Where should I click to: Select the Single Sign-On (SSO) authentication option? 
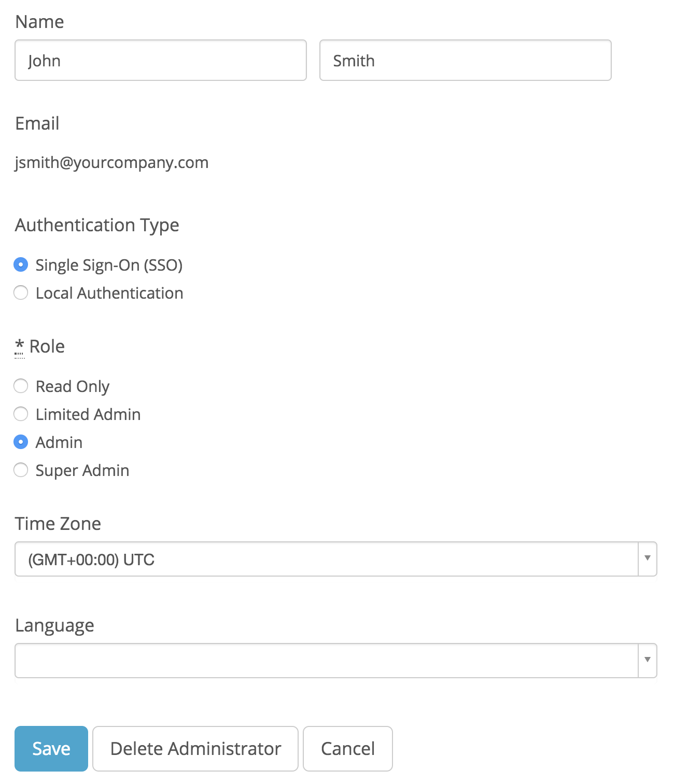21,265
